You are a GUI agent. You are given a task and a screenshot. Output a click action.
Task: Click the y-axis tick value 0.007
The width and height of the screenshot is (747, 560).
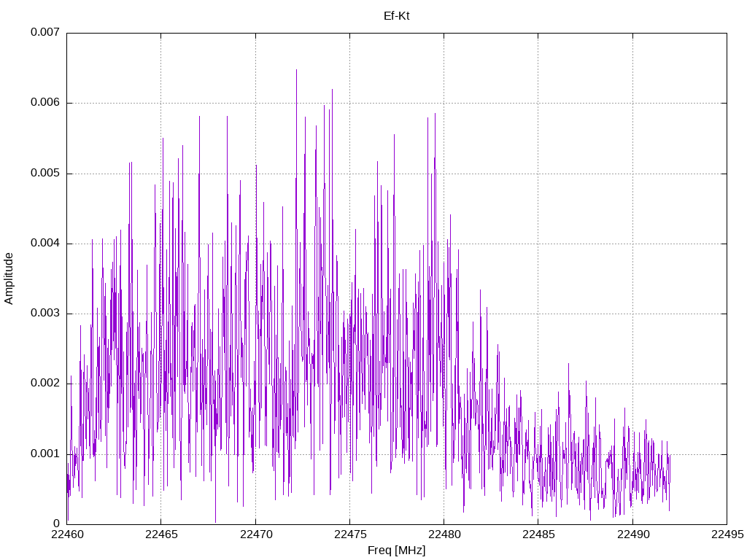click(45, 32)
